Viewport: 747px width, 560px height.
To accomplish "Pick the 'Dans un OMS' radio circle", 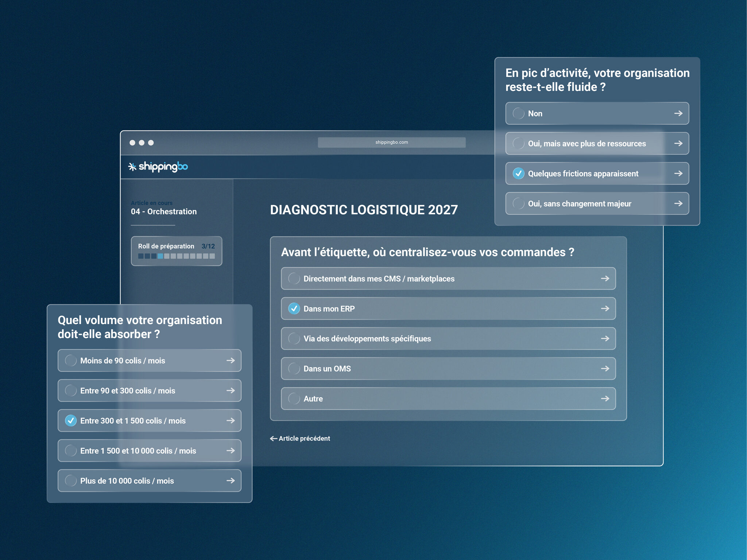I will [294, 369].
